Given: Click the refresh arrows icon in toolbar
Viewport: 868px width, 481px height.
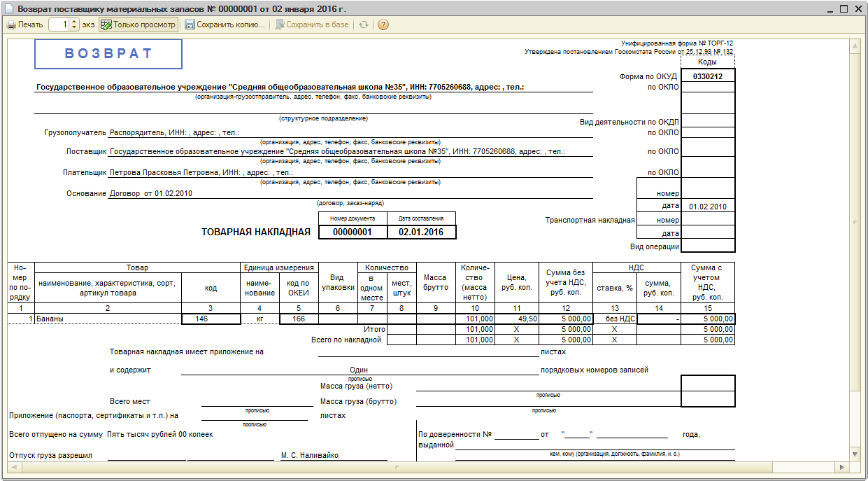Looking at the screenshot, I should point(363,25).
